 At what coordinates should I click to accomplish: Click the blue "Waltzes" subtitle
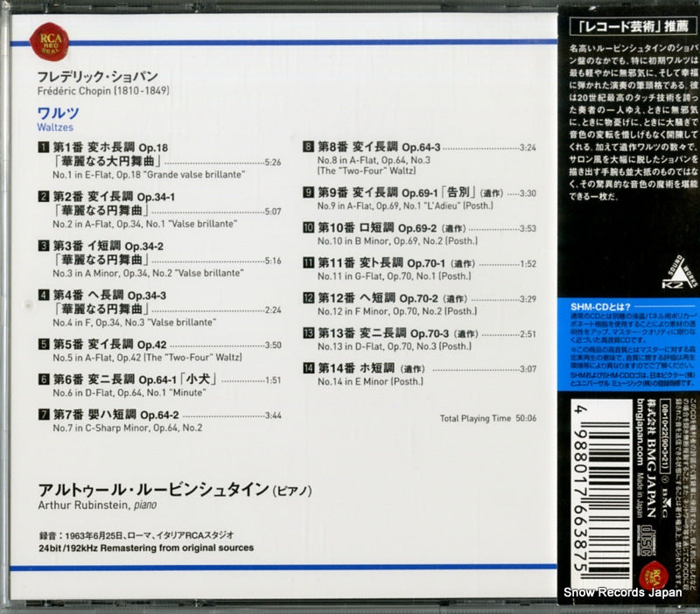coord(55,128)
